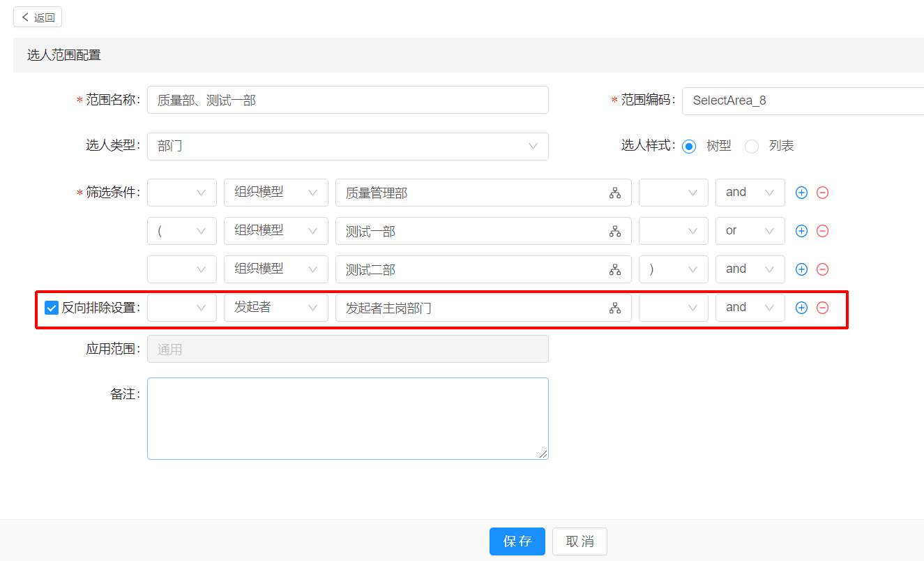Click the add-row plus icon for 测试一部
924x561 pixels.
(x=801, y=231)
